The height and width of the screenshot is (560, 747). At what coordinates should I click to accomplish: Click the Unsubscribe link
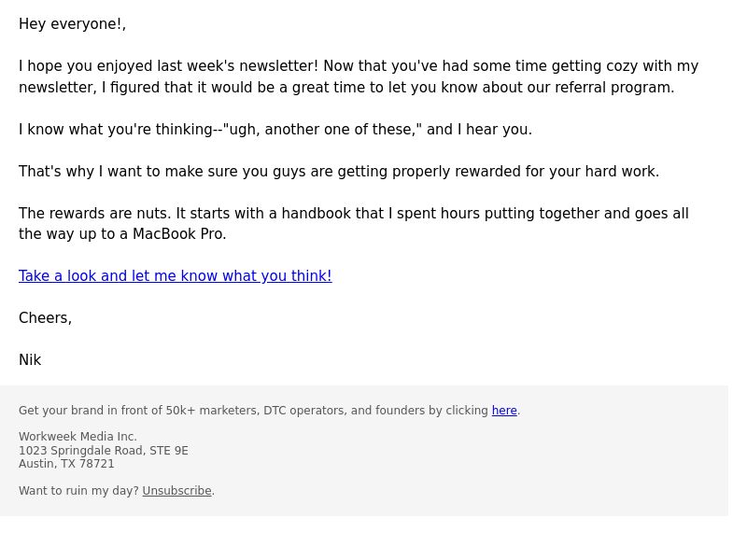176,491
